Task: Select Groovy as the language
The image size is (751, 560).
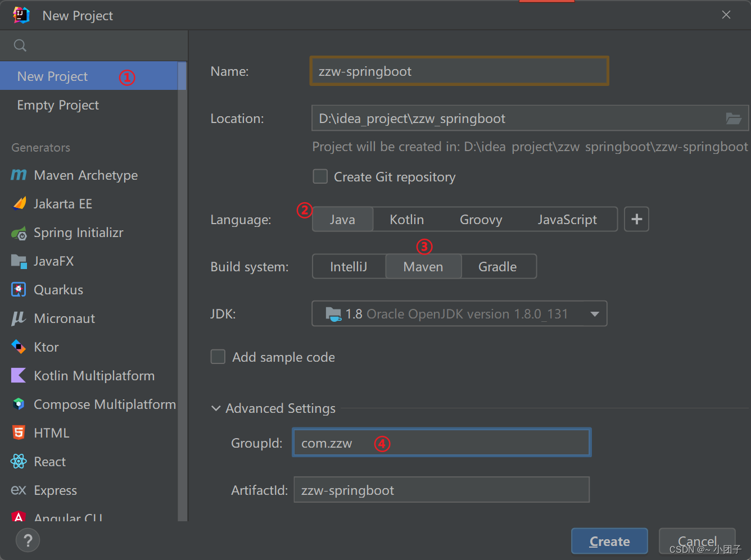Action: click(481, 220)
